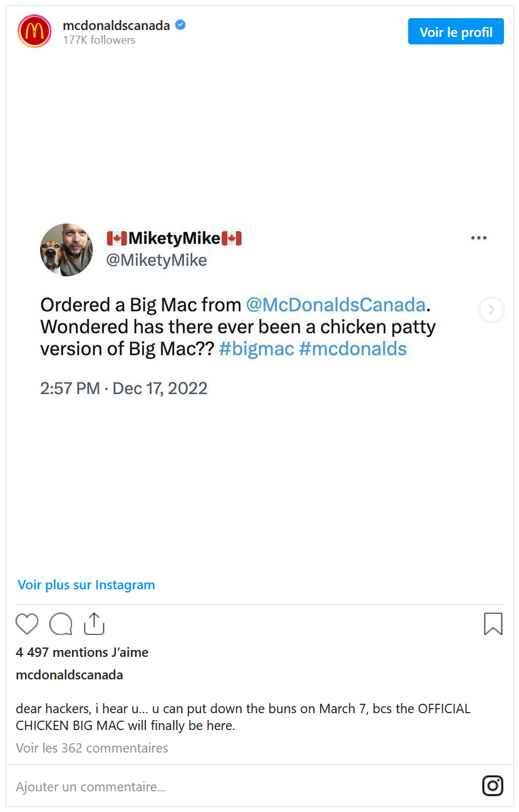Viewport: 519px width, 812px height.
Task: Open Voir plus sur Instagram link
Action: pos(86,585)
